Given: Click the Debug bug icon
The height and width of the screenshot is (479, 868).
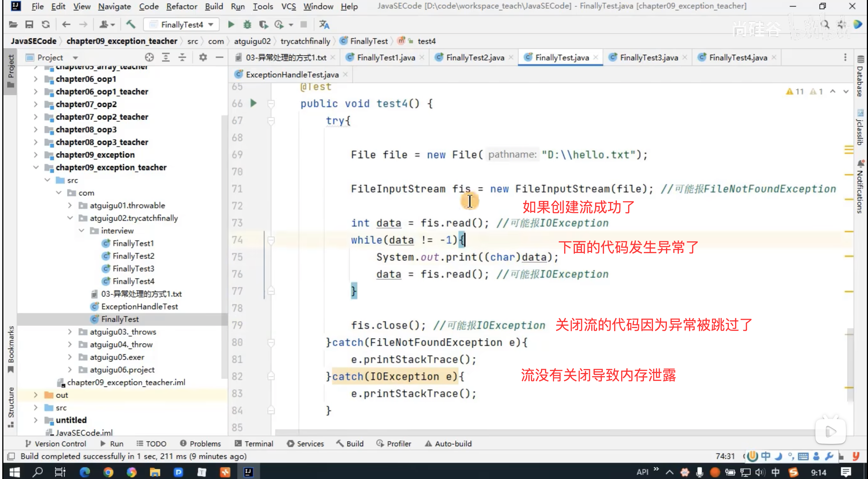Looking at the screenshot, I should click(x=247, y=24).
